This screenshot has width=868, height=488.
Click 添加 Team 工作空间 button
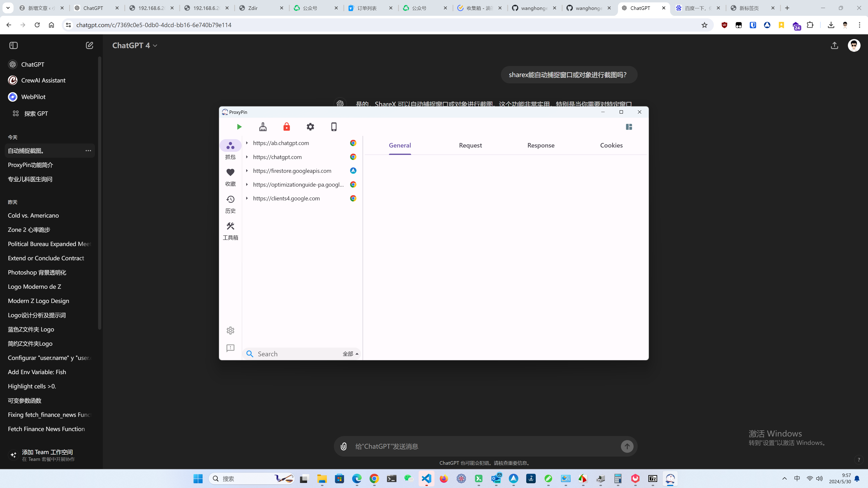[50, 455]
